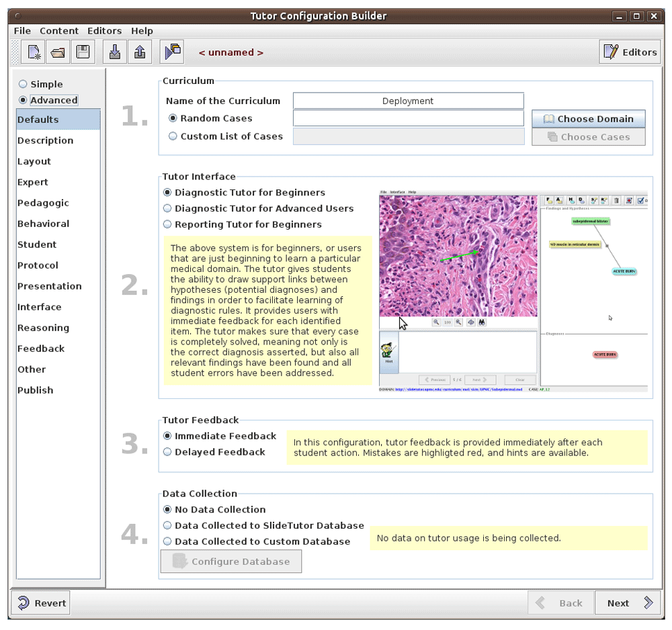The image size is (672, 630).
Task: Select the Random Cases option
Action: 210,118
